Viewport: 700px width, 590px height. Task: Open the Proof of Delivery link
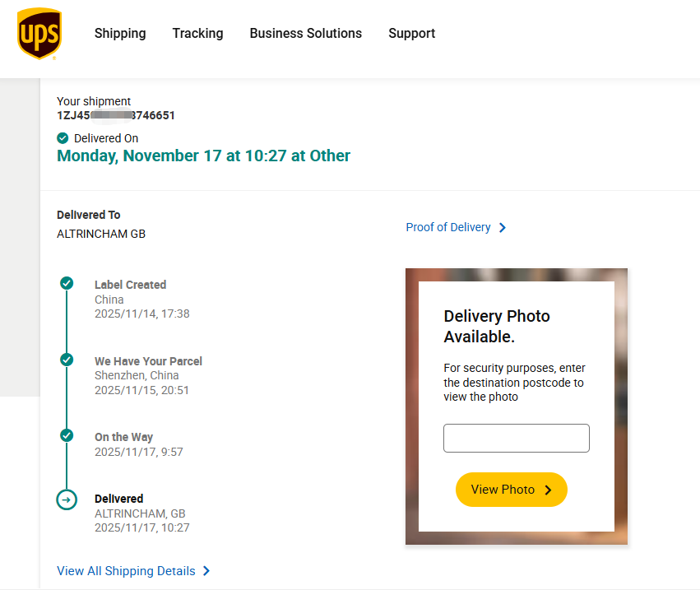[x=447, y=227]
